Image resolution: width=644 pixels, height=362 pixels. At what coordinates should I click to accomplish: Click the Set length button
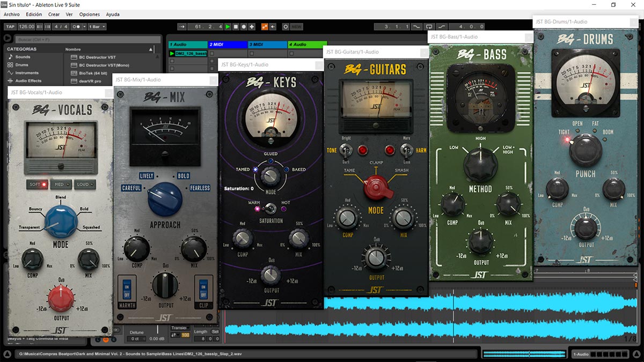pos(215,331)
